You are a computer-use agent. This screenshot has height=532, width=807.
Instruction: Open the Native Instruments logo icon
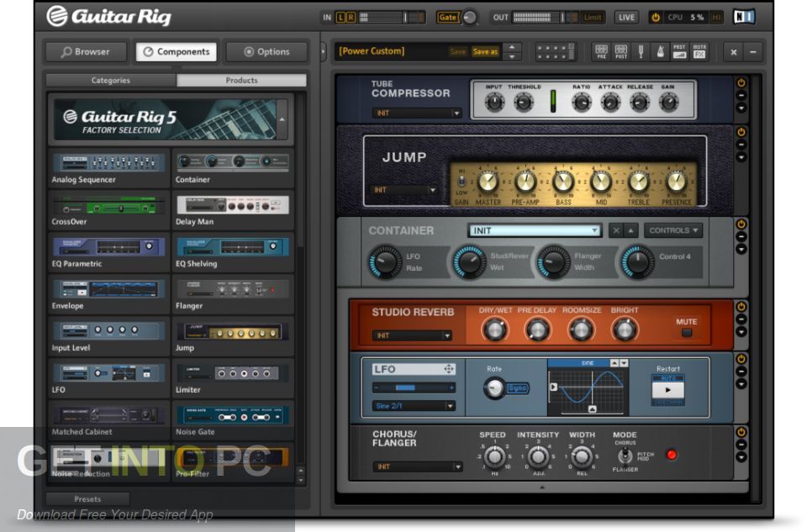pos(743,15)
